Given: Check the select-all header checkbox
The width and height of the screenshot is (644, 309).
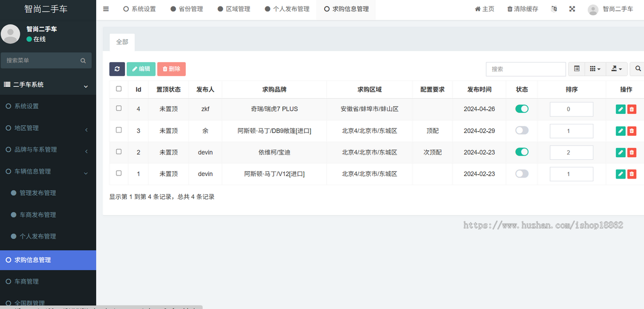Looking at the screenshot, I should pyautogui.click(x=119, y=89).
